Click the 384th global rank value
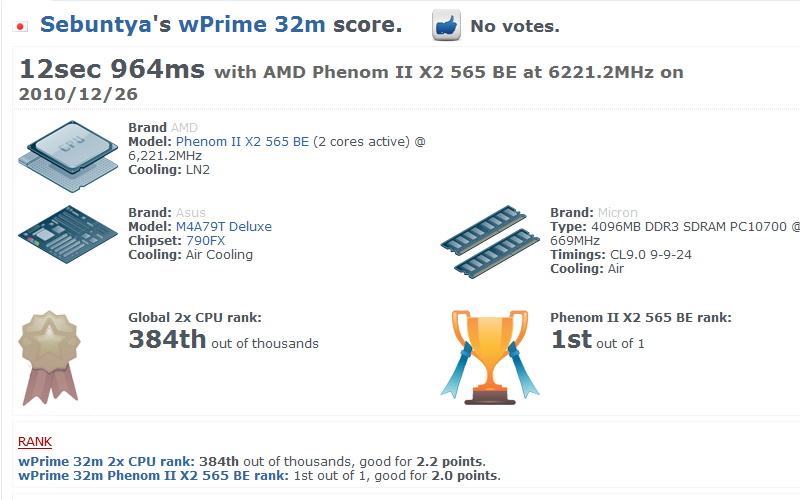Screen dimensions: 800x500 (x=167, y=340)
